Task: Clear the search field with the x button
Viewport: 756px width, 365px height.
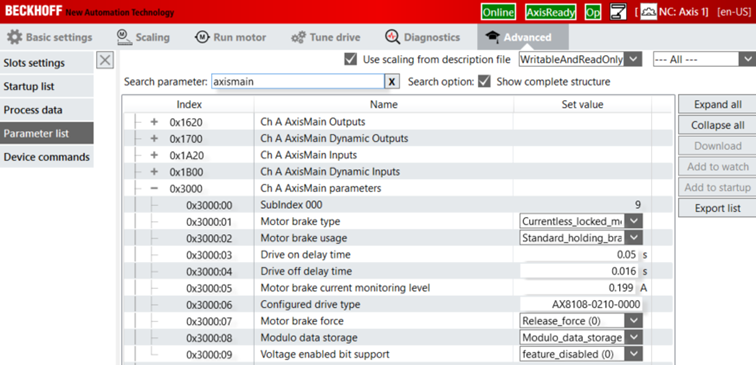Action: 392,82
